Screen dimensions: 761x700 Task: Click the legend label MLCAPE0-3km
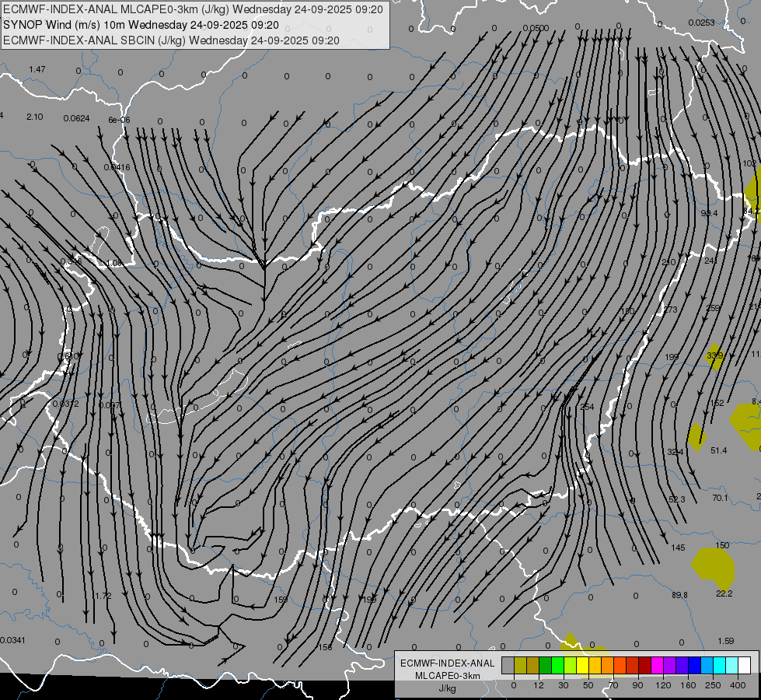click(448, 676)
